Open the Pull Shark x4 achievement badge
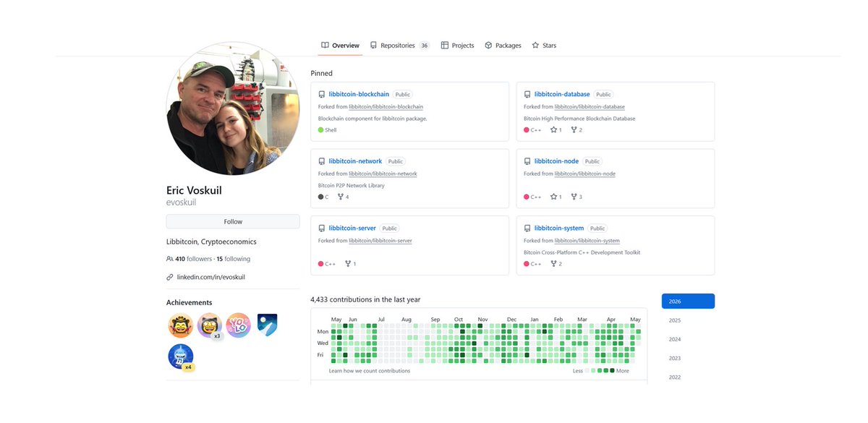Image resolution: width=868 pixels, height=423 pixels. pos(180,356)
